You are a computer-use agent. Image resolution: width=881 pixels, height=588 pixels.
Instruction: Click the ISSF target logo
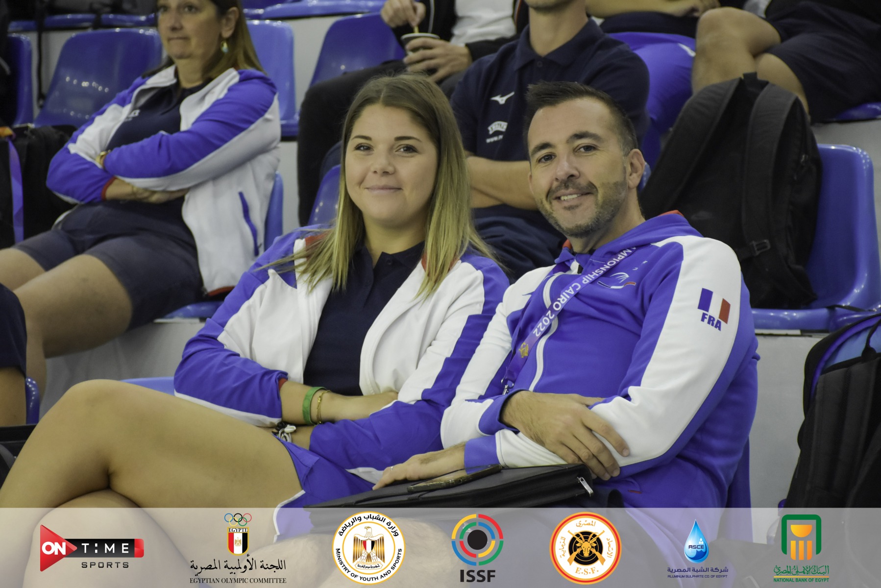coord(477,539)
